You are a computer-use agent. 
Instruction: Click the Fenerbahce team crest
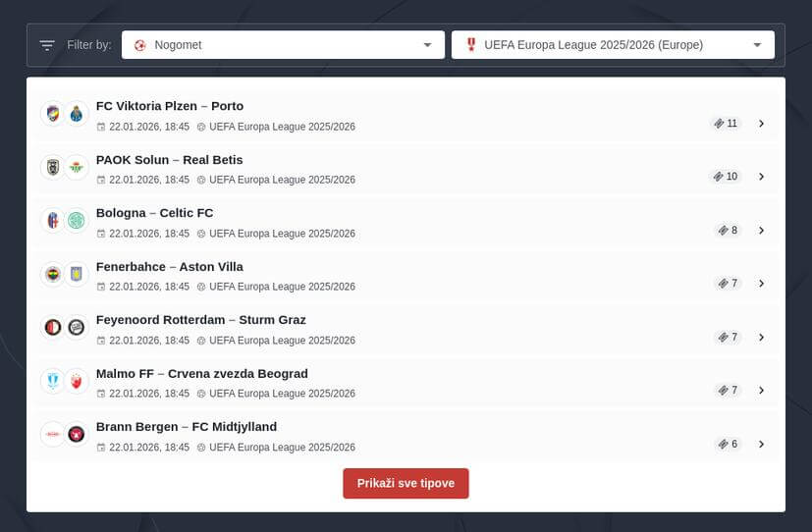[x=53, y=274]
